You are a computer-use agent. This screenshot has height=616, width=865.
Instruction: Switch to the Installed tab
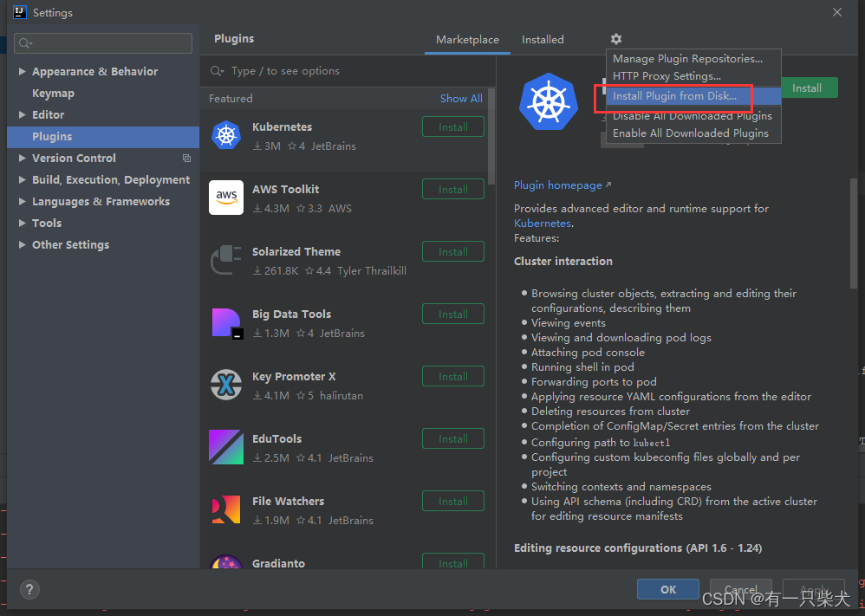pos(543,40)
